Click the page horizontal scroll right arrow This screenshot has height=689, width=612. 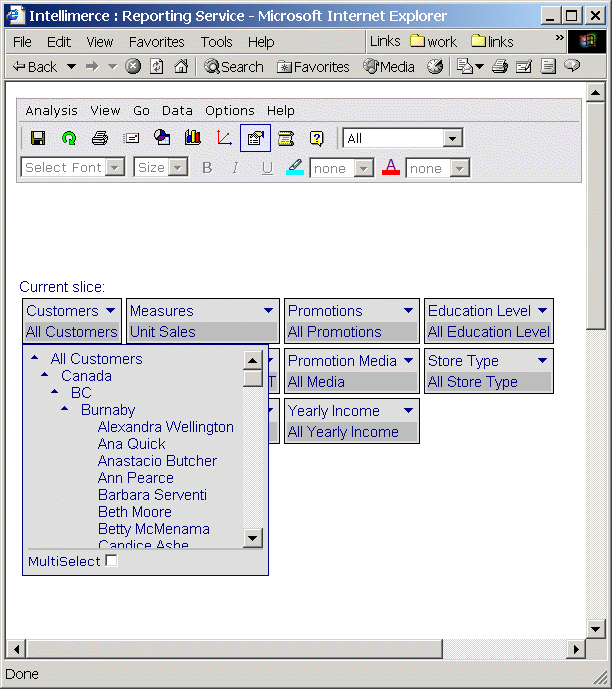[x=576, y=649]
